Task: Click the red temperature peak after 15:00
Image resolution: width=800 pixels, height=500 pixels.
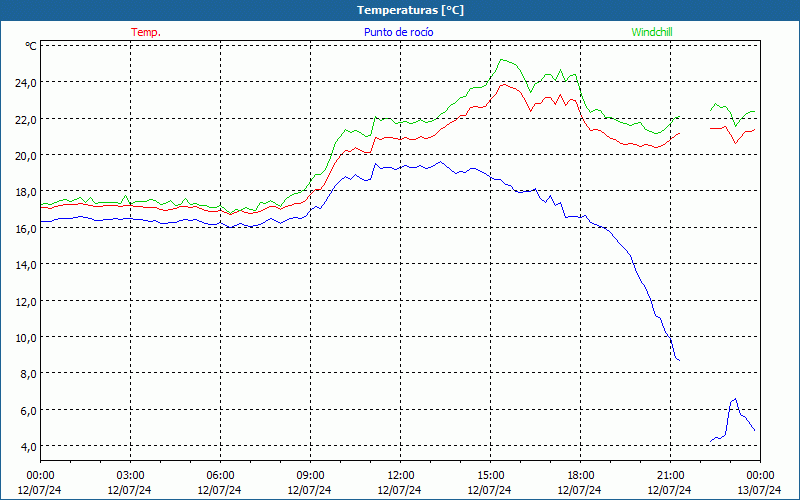Action: click(x=504, y=85)
